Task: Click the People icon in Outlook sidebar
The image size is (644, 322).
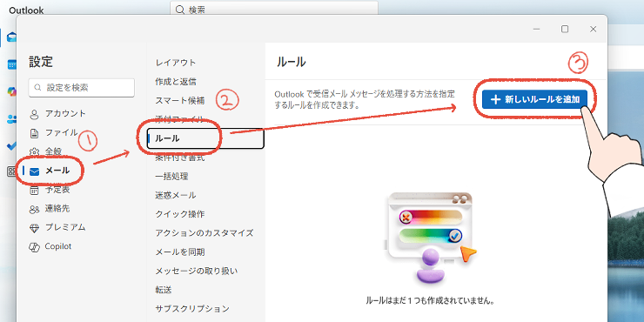Action: pyautogui.click(x=11, y=118)
